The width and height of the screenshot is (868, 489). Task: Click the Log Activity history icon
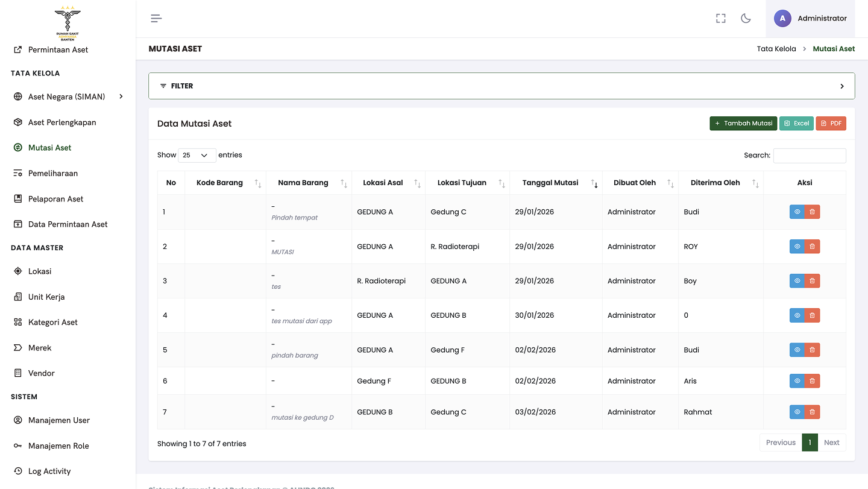coord(18,471)
